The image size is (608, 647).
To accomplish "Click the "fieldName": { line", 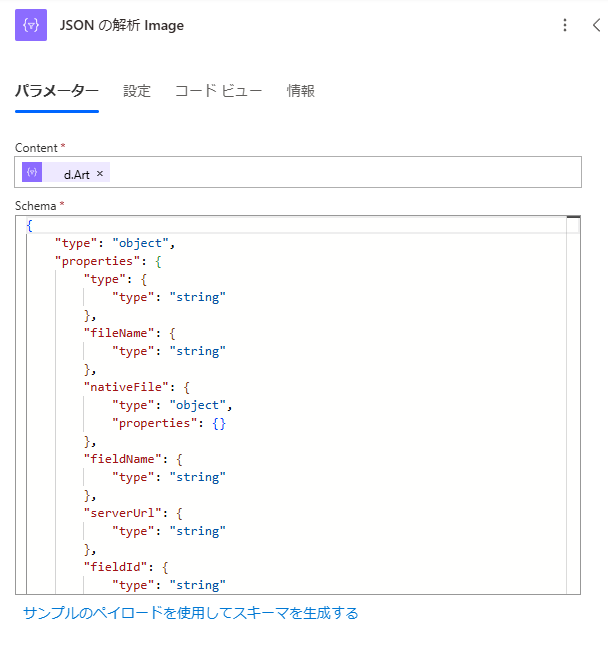I will pos(133,459).
